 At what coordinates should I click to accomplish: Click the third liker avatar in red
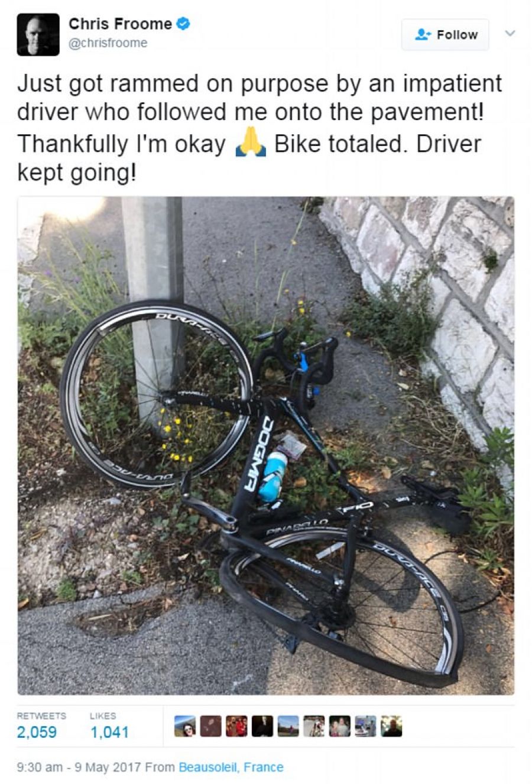[x=236, y=726]
